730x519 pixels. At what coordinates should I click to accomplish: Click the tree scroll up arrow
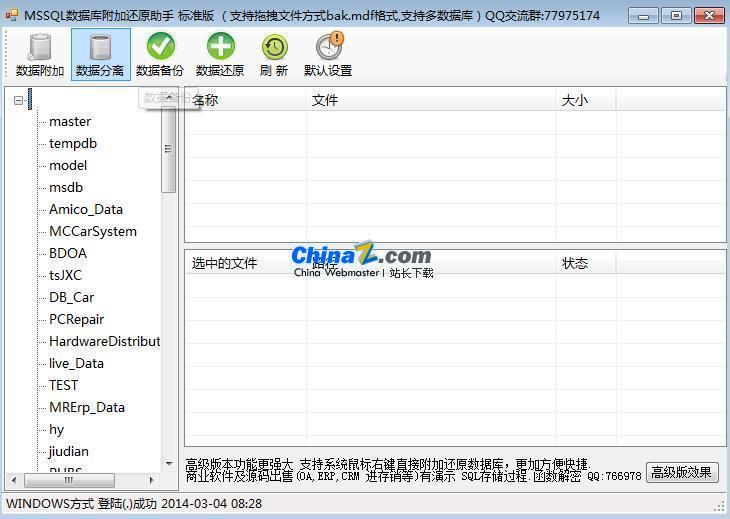point(169,95)
